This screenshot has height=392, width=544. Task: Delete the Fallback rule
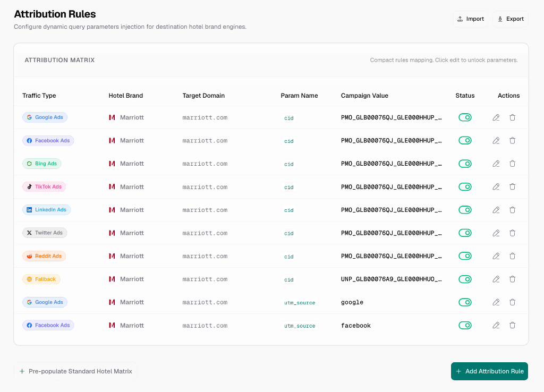[x=513, y=279]
